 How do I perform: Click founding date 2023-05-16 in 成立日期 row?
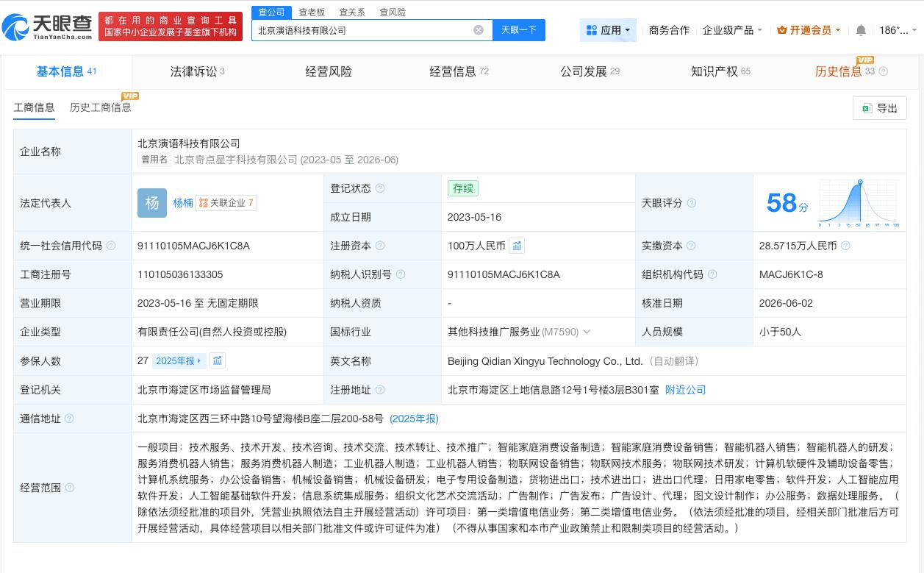pos(474,217)
